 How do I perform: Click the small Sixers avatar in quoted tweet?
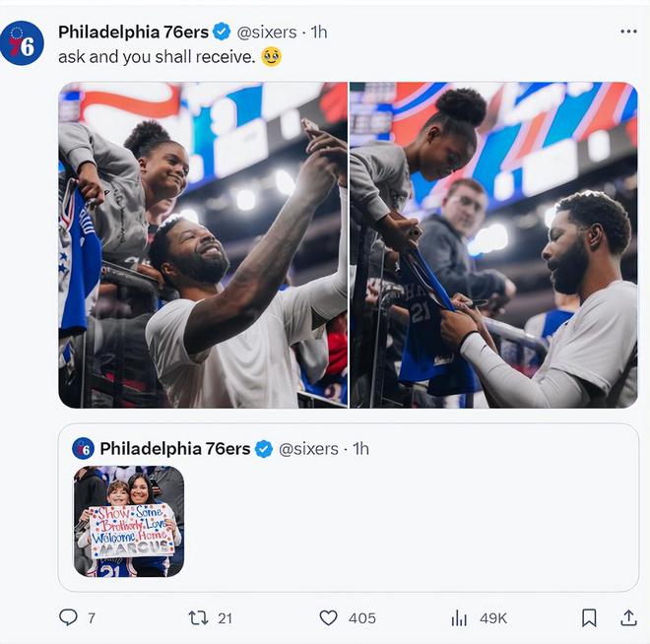(84, 449)
